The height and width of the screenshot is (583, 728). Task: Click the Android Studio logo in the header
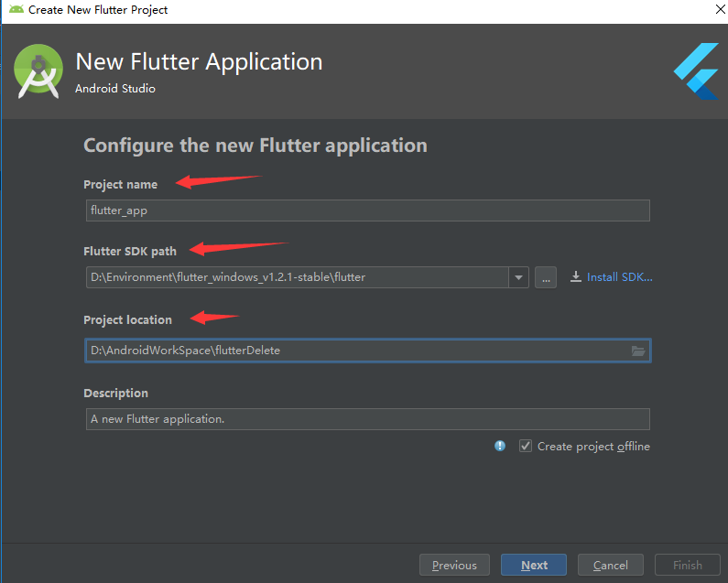(38, 73)
